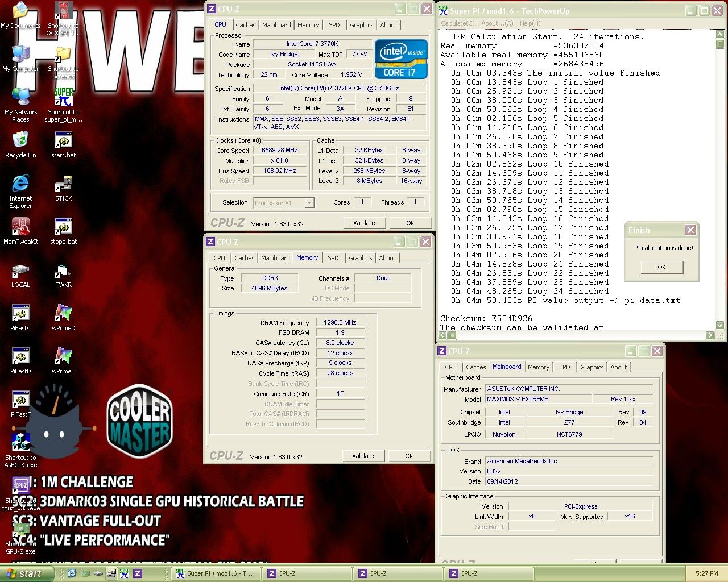Launch the wPrimeD shortcut
Screen dimensions: 728x582
click(x=63, y=318)
